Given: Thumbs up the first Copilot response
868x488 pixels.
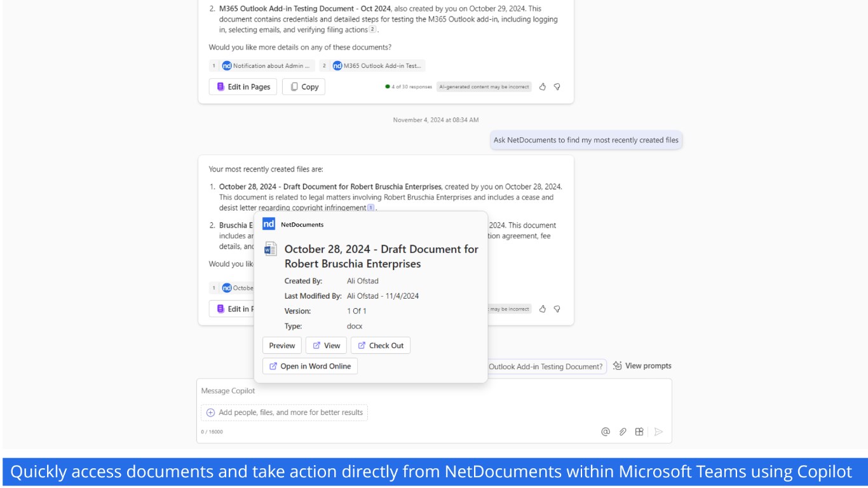Looking at the screenshot, I should pos(543,87).
